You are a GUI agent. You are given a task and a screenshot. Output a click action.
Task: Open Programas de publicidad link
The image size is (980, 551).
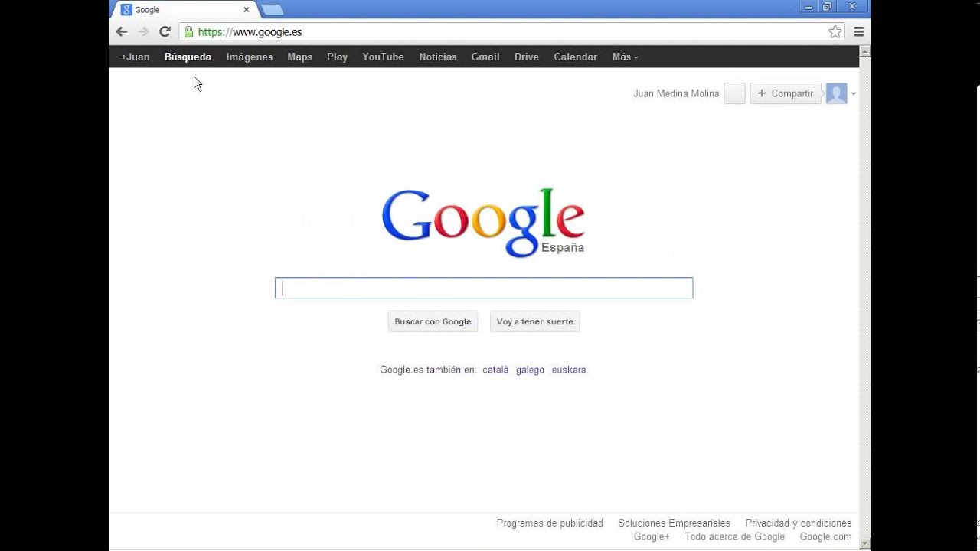[550, 523]
